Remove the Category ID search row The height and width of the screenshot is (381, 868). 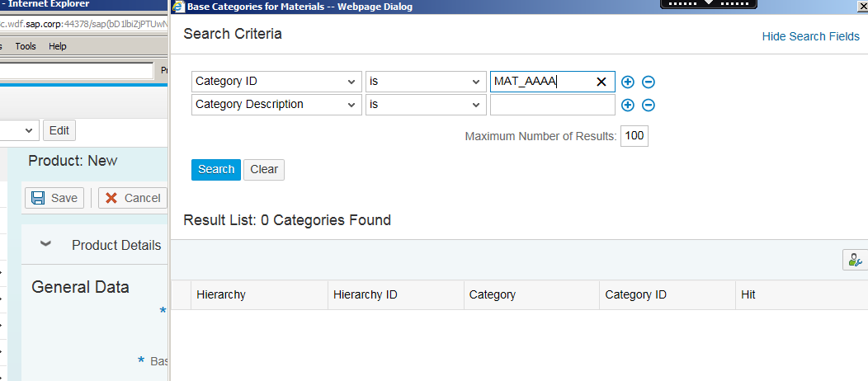[x=649, y=82]
